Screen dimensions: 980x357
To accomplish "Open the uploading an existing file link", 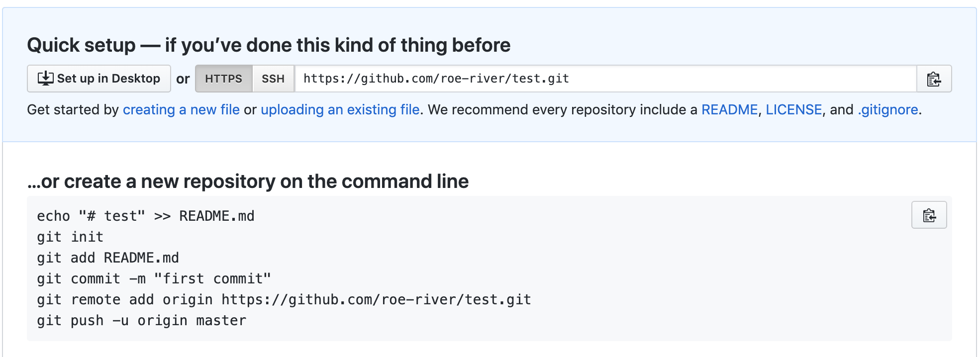I will pyautogui.click(x=340, y=110).
